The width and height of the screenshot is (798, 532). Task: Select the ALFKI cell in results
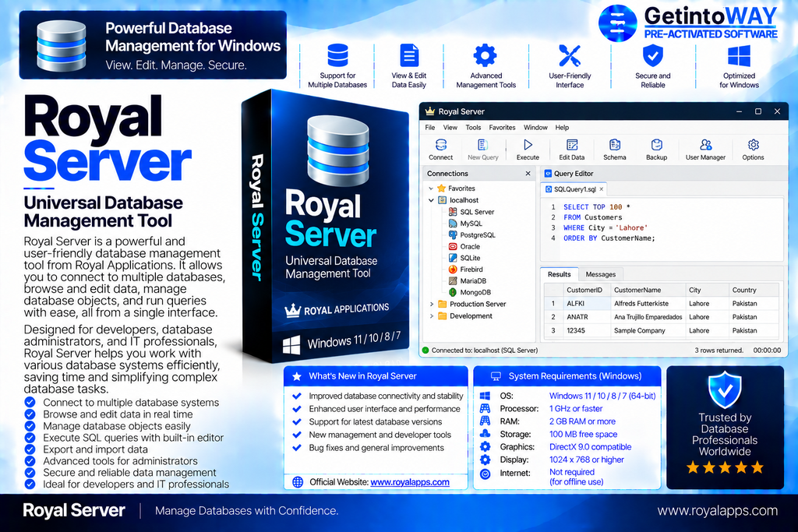(x=586, y=303)
